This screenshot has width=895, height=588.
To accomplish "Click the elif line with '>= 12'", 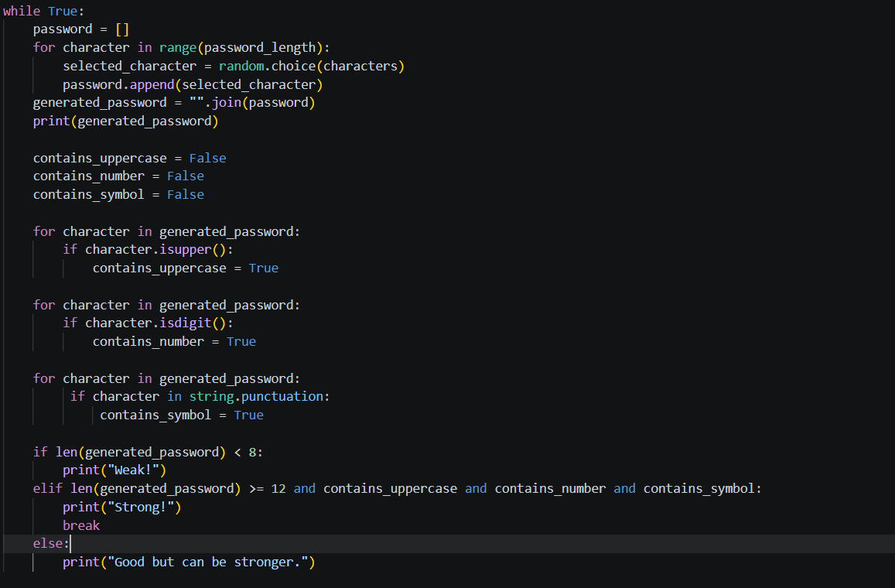I will [x=398, y=489].
